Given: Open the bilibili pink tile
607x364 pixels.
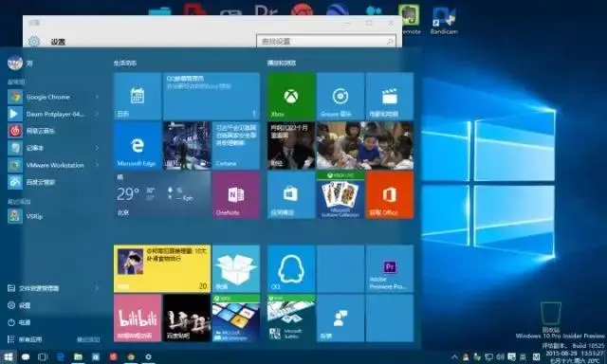Looking at the screenshot, I should click(138, 318).
